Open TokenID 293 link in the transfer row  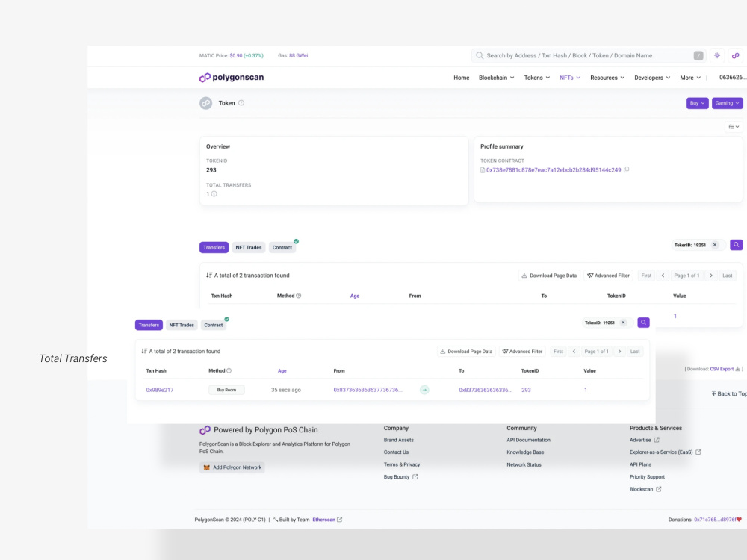(526, 390)
